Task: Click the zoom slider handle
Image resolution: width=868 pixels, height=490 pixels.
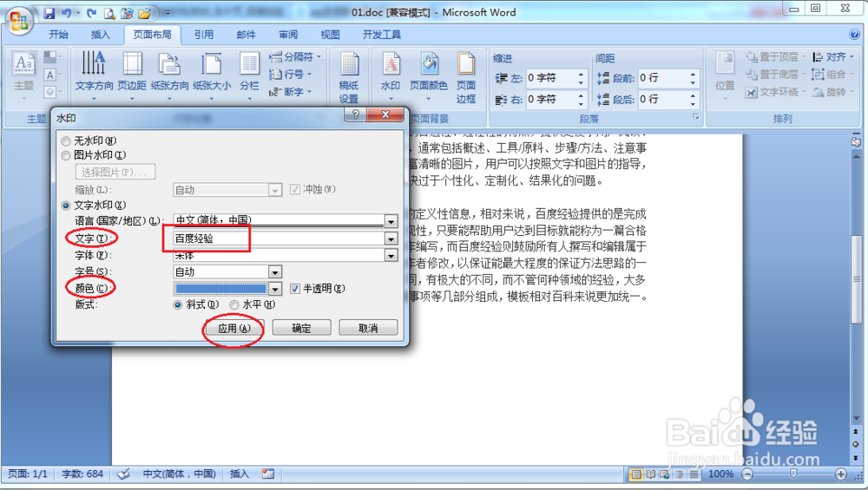Action: 793,474
